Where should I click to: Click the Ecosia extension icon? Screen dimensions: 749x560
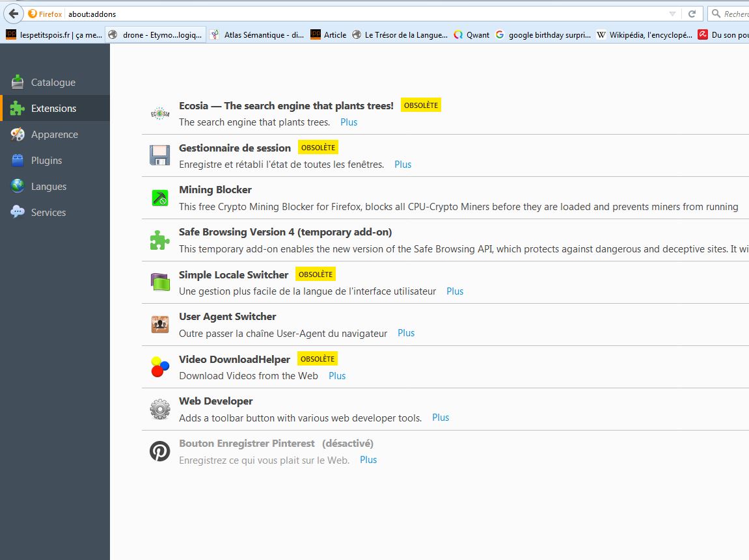click(159, 114)
